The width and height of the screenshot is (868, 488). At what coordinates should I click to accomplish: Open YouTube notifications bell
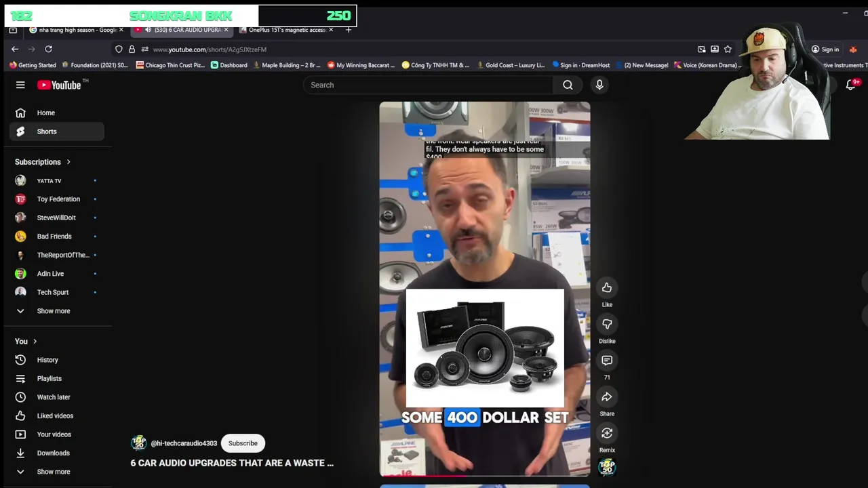(x=850, y=85)
